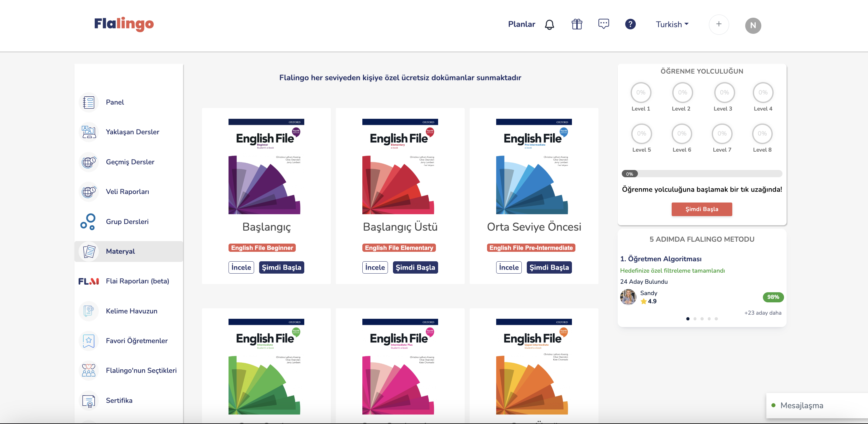Open the Turkish language dropdown
This screenshot has height=424, width=868.
(x=672, y=24)
